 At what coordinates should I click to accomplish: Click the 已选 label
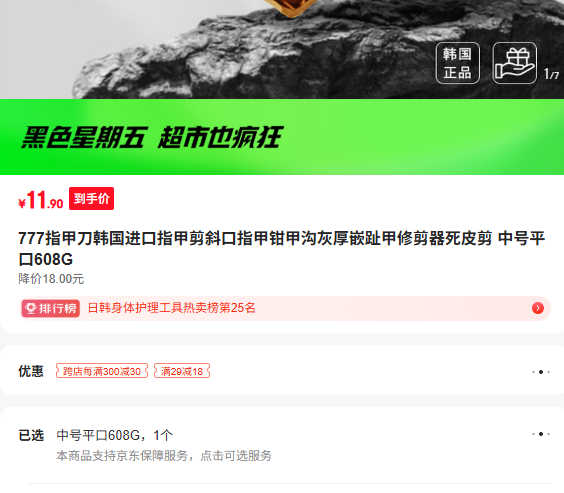coord(31,435)
